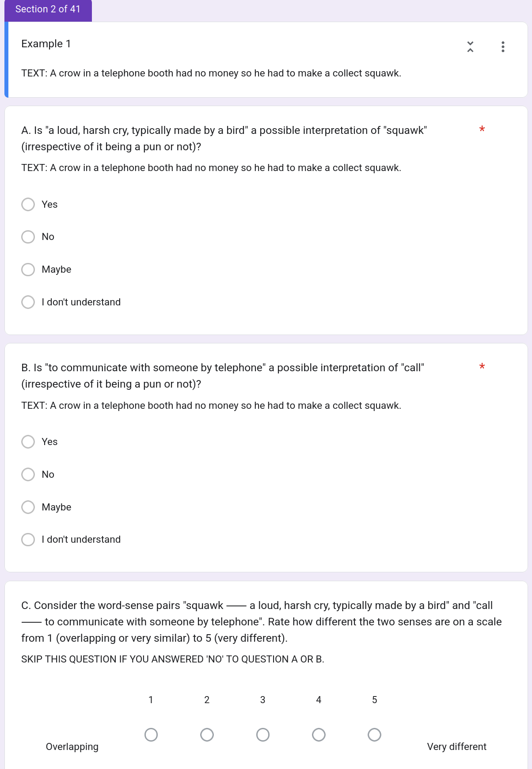Image resolution: width=532 pixels, height=769 pixels.
Task: Click the Section 2 of 41 tab
Action: click(48, 9)
